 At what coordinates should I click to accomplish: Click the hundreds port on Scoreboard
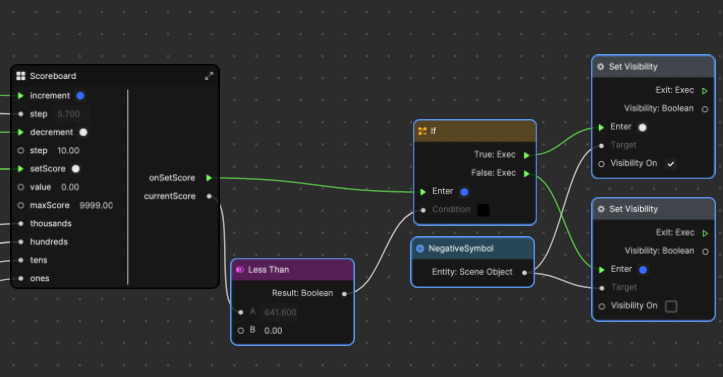click(x=21, y=242)
